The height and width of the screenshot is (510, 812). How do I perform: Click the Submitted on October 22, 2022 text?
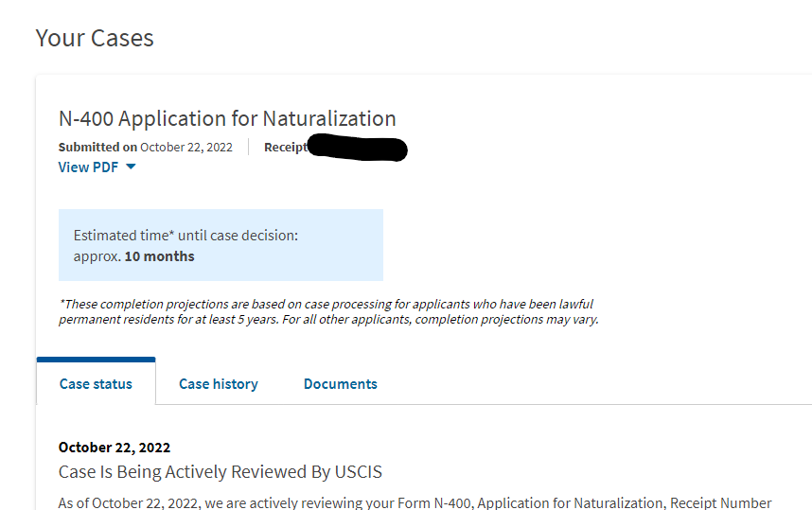pyautogui.click(x=146, y=147)
